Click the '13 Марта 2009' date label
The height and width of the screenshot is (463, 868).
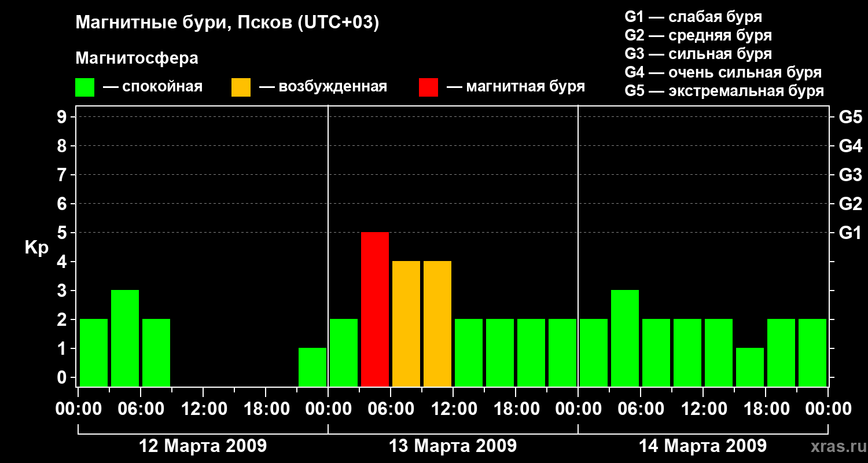(x=453, y=446)
